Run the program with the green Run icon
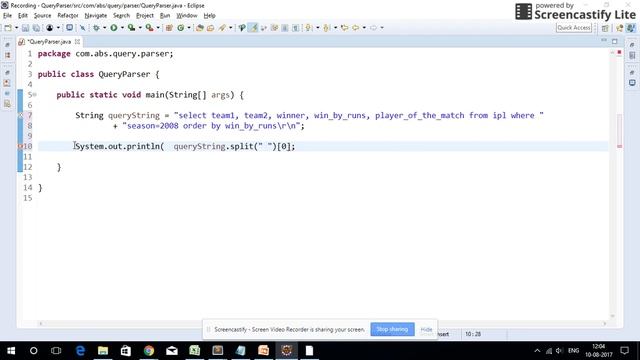This screenshot has width=640, height=360. point(114,28)
